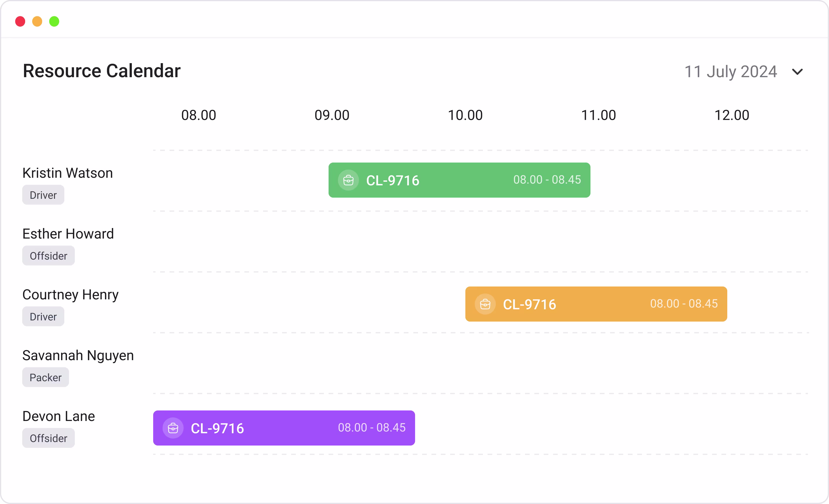
Task: Click briefcase icon on purple CL-9716 job
Action: click(x=173, y=428)
